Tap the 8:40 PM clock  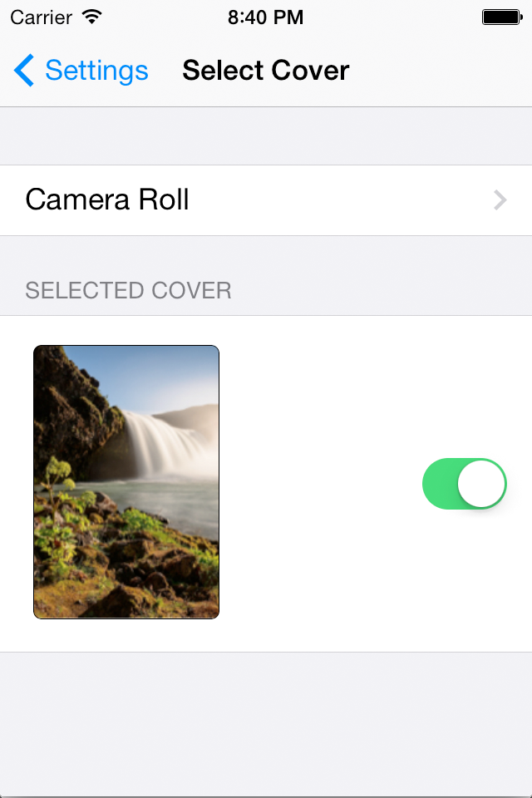(265, 17)
